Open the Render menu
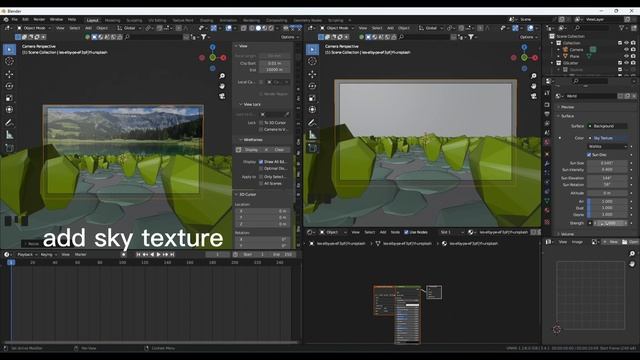Image resolution: width=640 pixels, height=360 pixels. (x=39, y=20)
